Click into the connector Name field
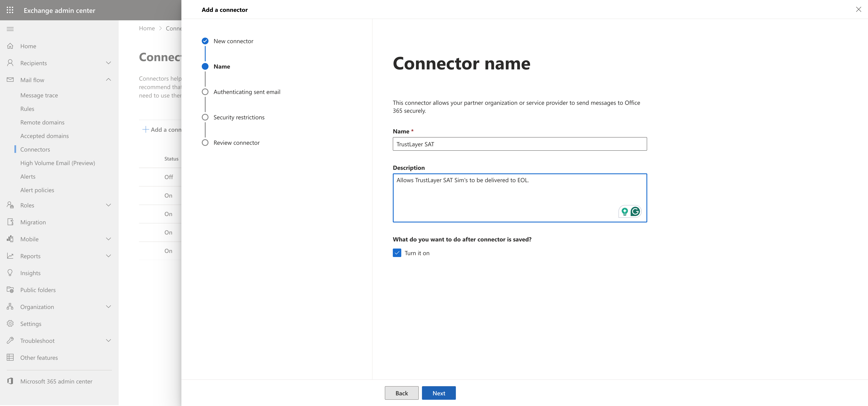Viewport: 868px width, 406px height. pyautogui.click(x=519, y=144)
